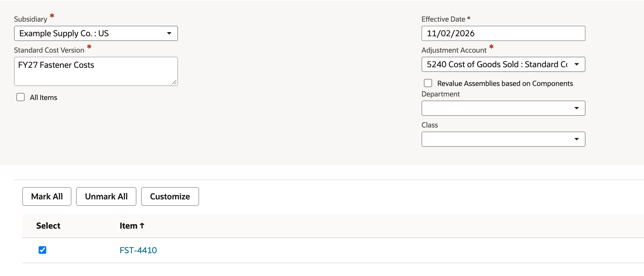Click the Unmark All button
The image size is (644, 276).
106,196
